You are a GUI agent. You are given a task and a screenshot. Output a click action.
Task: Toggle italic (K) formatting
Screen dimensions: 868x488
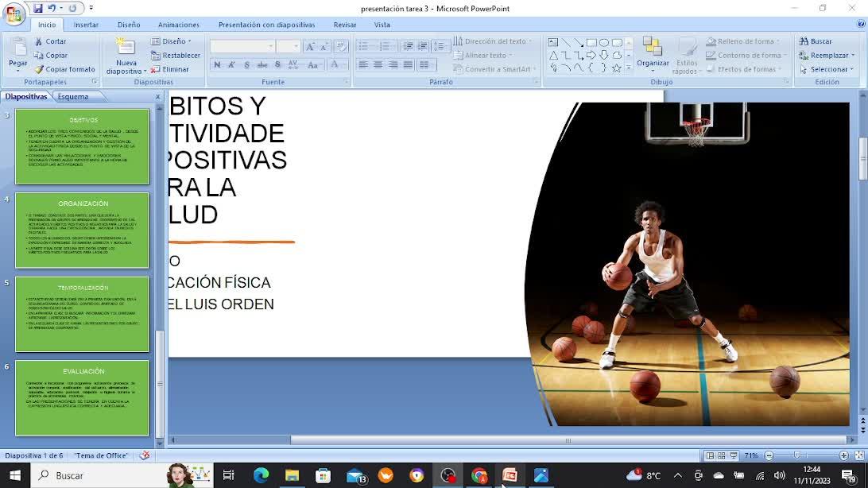coord(231,65)
